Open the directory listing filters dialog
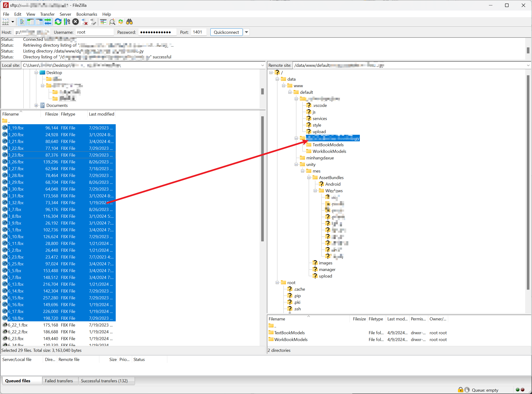The height and width of the screenshot is (394, 532). pos(103,22)
